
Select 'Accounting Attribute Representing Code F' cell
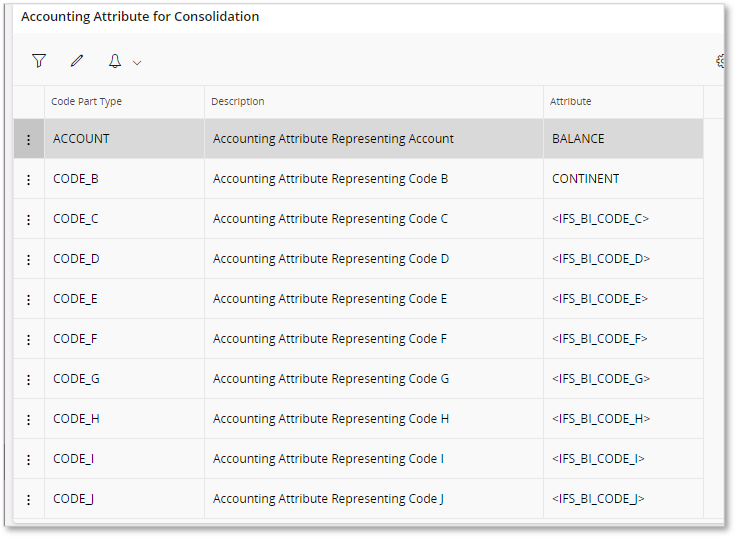(374, 339)
